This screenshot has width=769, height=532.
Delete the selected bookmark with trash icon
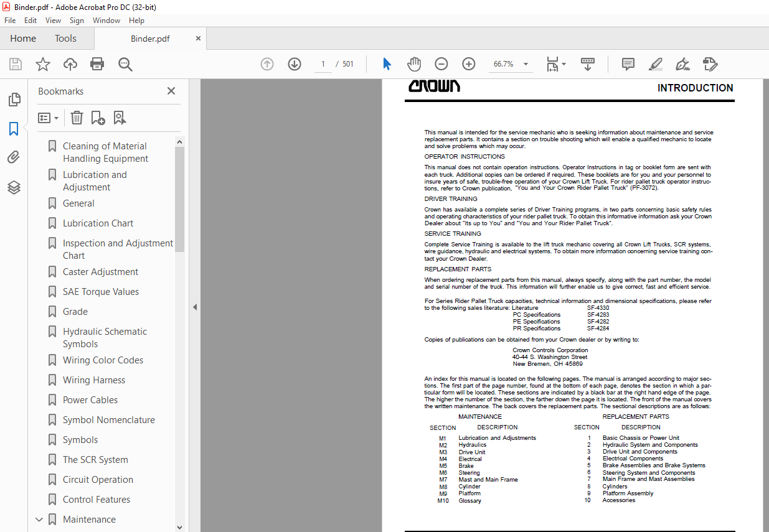(x=77, y=118)
